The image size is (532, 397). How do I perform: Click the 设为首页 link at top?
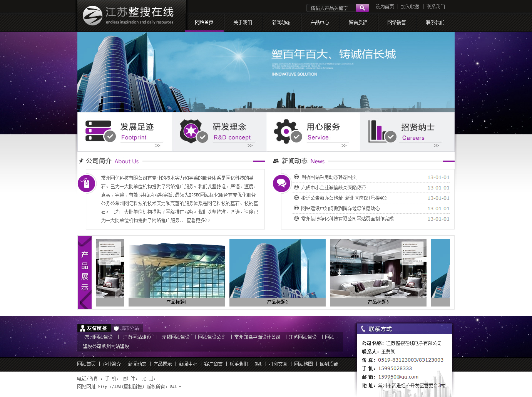pos(385,7)
